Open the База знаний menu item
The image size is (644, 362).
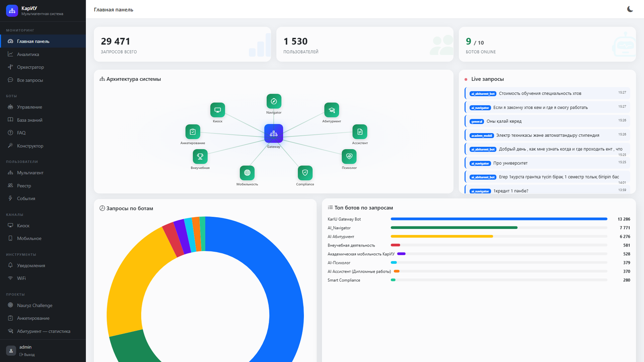(43, 120)
